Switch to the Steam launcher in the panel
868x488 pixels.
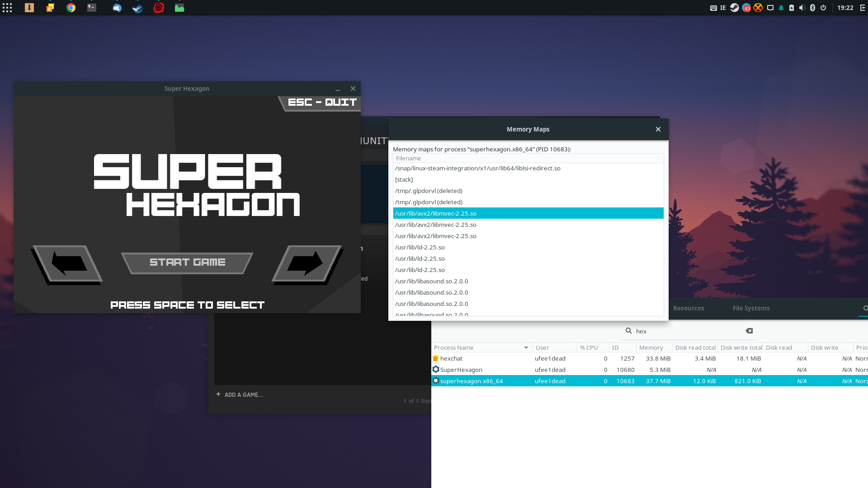click(138, 8)
